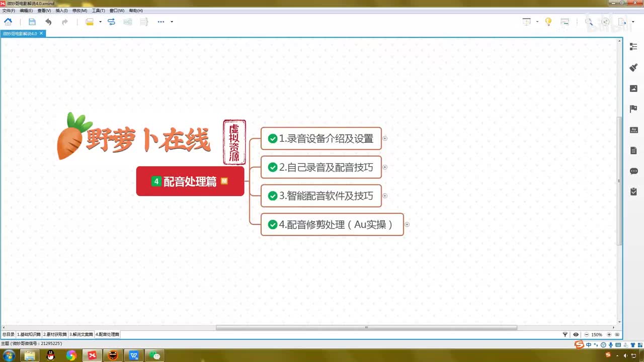Switch to the 总目录 sheet tab

point(8,334)
